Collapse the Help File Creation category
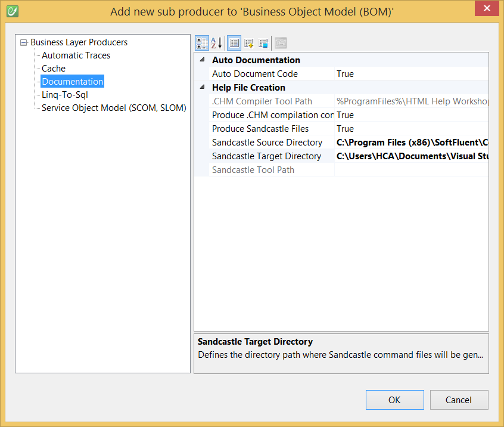 202,88
